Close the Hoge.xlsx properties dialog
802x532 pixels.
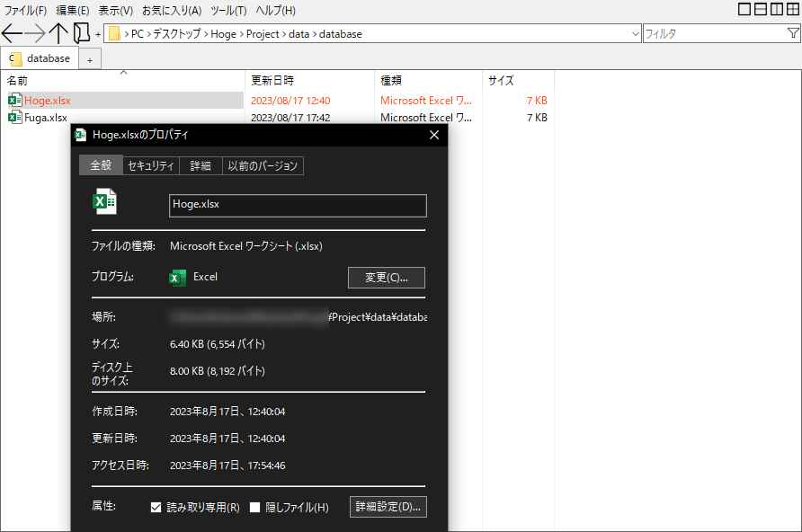434,135
